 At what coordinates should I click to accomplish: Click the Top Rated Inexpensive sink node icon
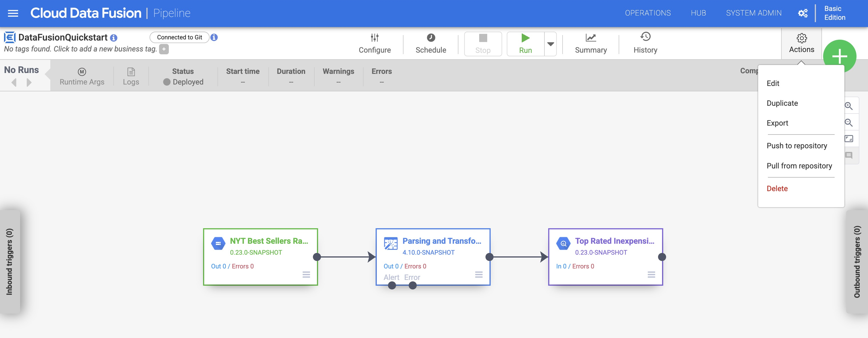pos(562,243)
